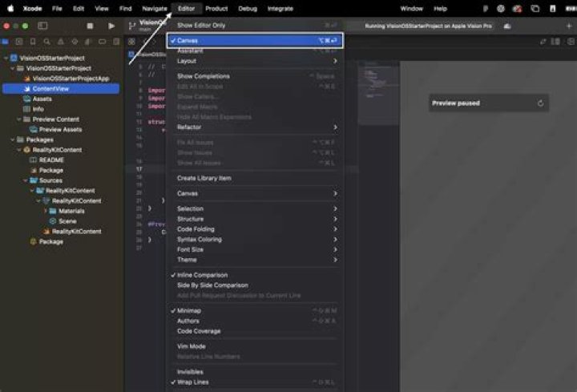Click the code minimap thumbnail
This screenshot has width=577, height=392.
(378, 94)
